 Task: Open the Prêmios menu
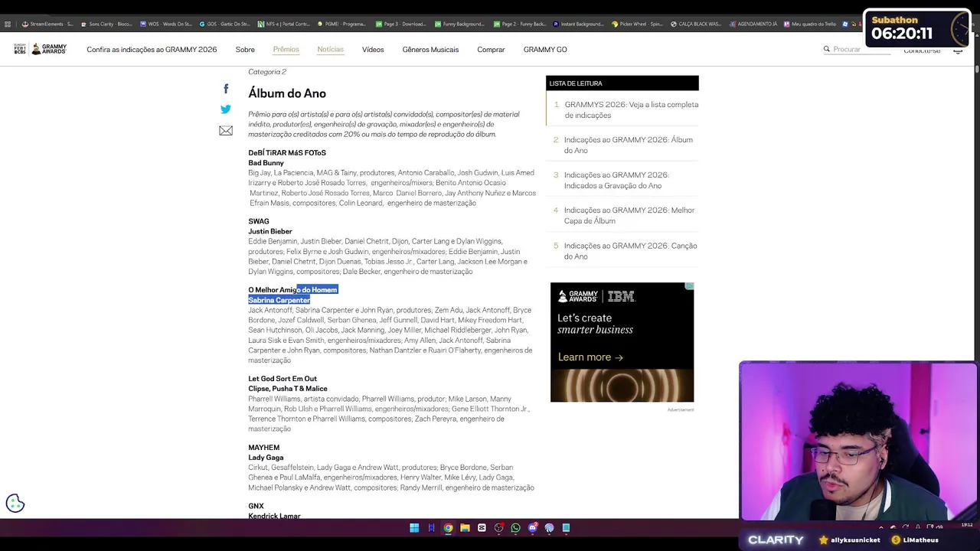click(x=286, y=50)
